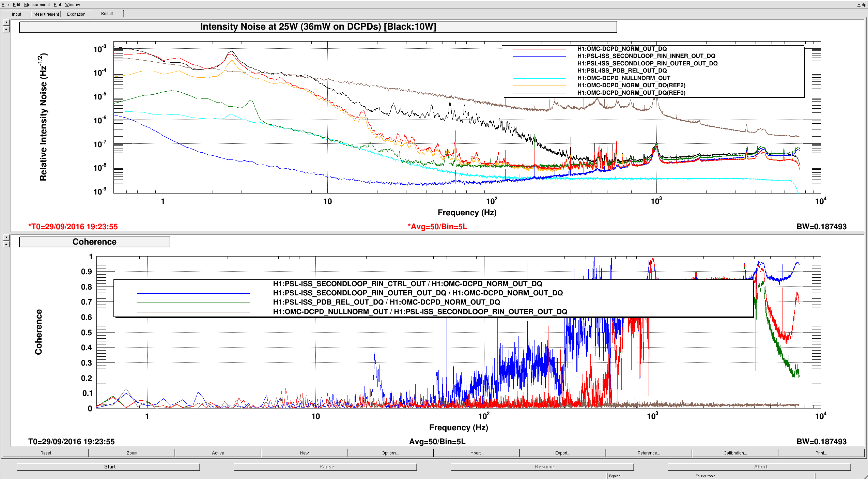Click the Reset plot button
The height and width of the screenshot is (479, 868).
point(46,453)
